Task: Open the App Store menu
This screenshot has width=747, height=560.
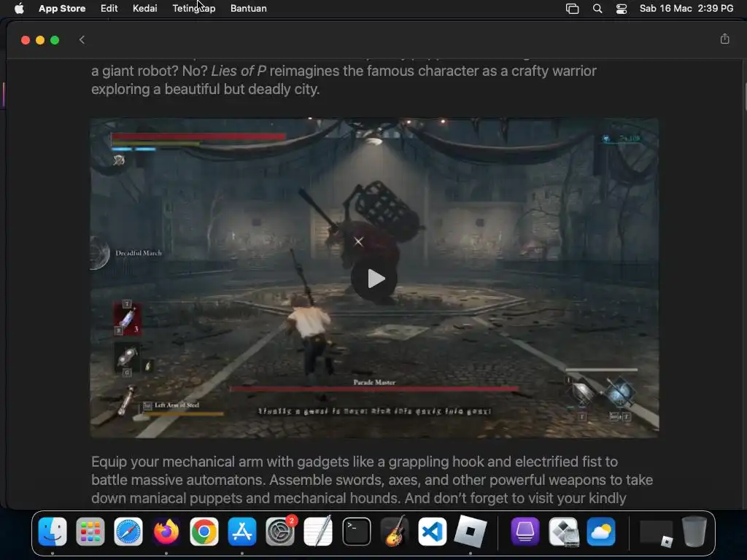Action: click(x=62, y=9)
